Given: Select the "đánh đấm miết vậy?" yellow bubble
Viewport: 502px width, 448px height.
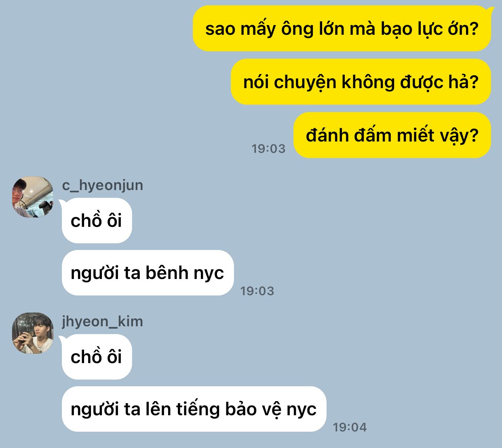Looking at the screenshot, I should click(392, 135).
